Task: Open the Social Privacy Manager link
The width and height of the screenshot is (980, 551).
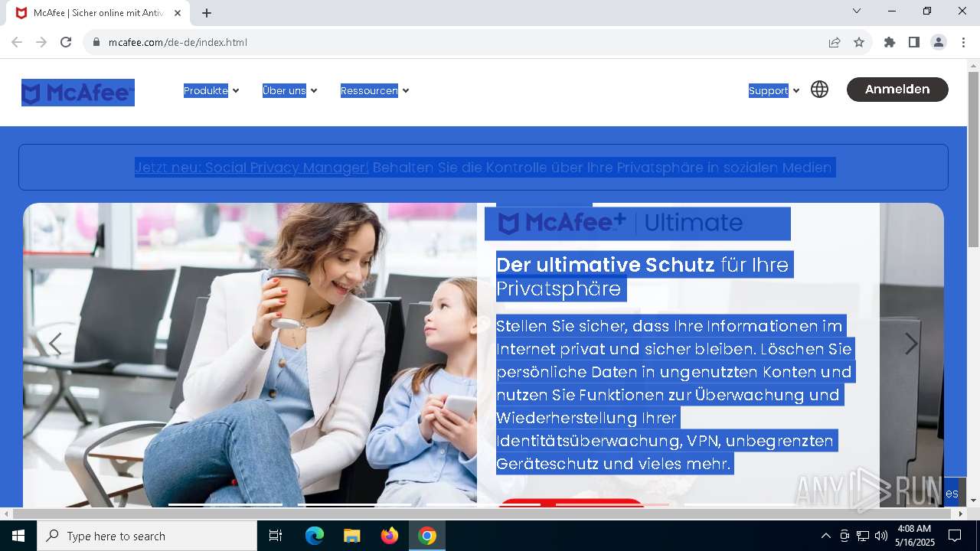Action: pyautogui.click(x=252, y=168)
